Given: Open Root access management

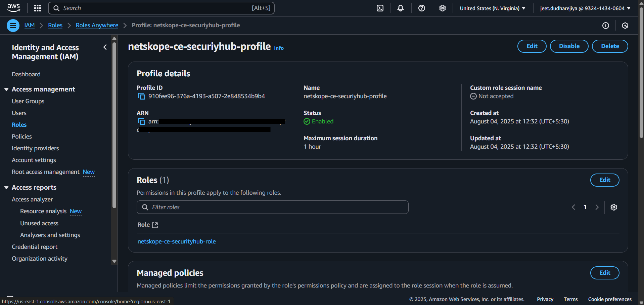Looking at the screenshot, I should pos(46,172).
